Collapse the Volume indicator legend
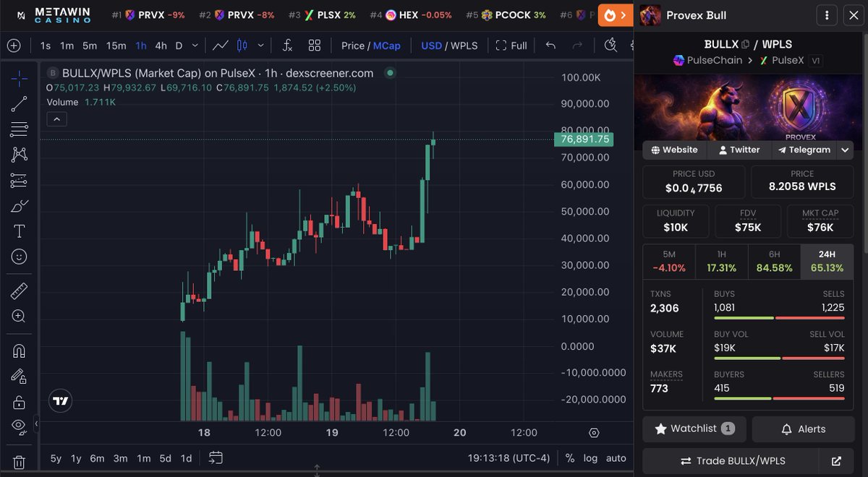 [x=57, y=119]
